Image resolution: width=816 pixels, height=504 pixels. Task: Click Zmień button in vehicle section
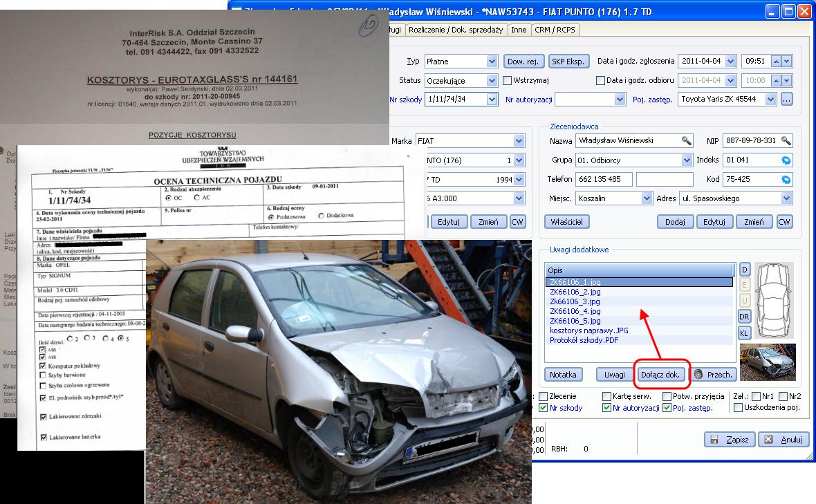pos(488,221)
